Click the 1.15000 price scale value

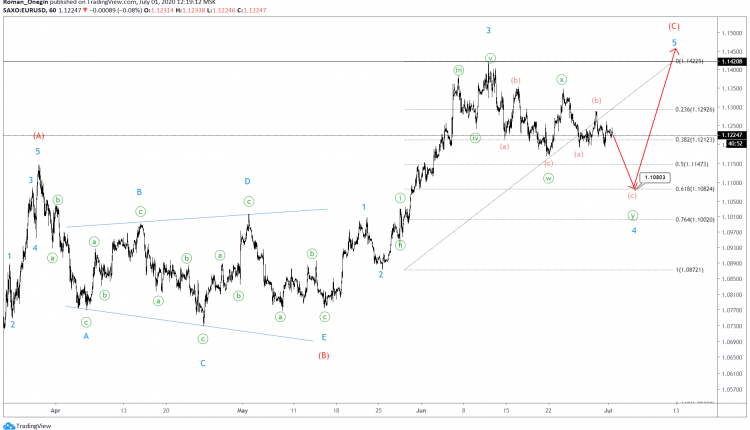[733, 33]
